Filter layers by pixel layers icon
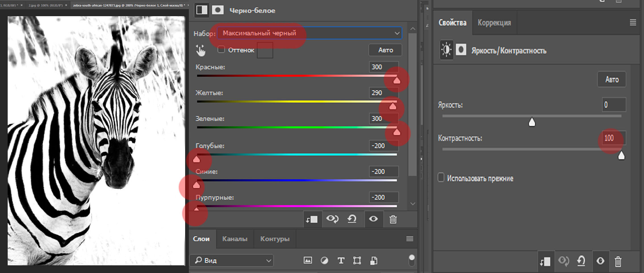The image size is (644, 273). coord(308,260)
